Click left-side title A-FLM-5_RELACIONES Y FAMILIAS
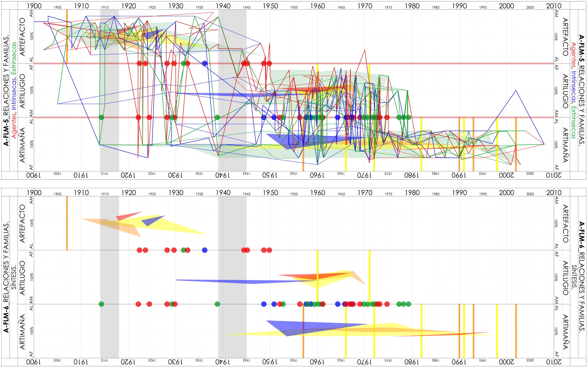Image resolution: width=588 pixels, height=370 pixels. 6,90
